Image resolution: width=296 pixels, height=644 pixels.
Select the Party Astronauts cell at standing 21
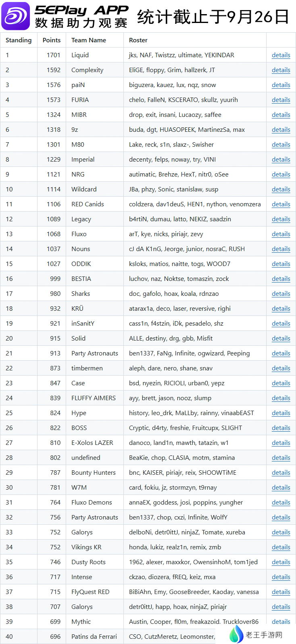coord(95,353)
